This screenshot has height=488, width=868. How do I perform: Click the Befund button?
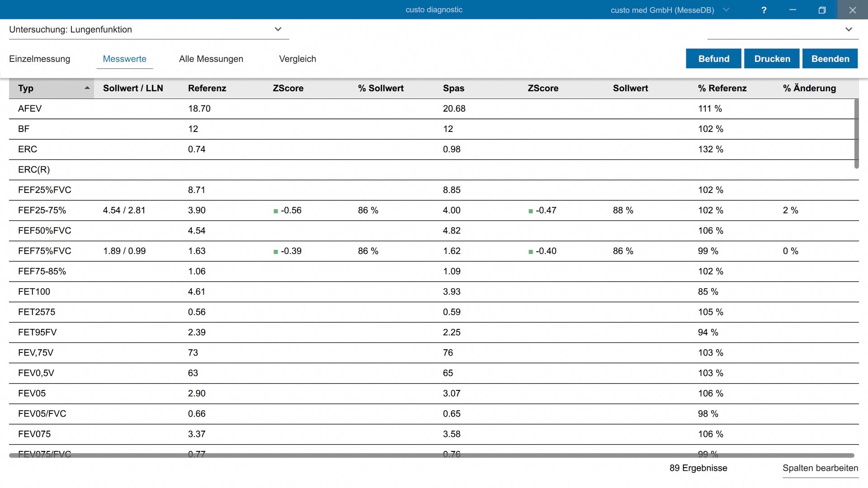[713, 59]
